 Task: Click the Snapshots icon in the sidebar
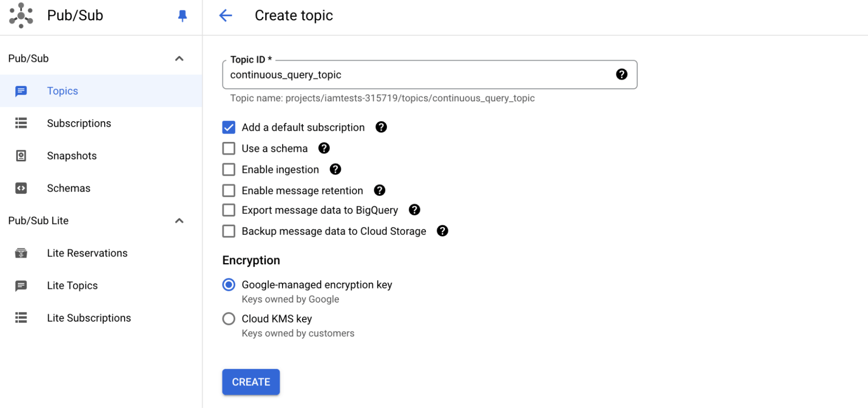[x=21, y=155]
